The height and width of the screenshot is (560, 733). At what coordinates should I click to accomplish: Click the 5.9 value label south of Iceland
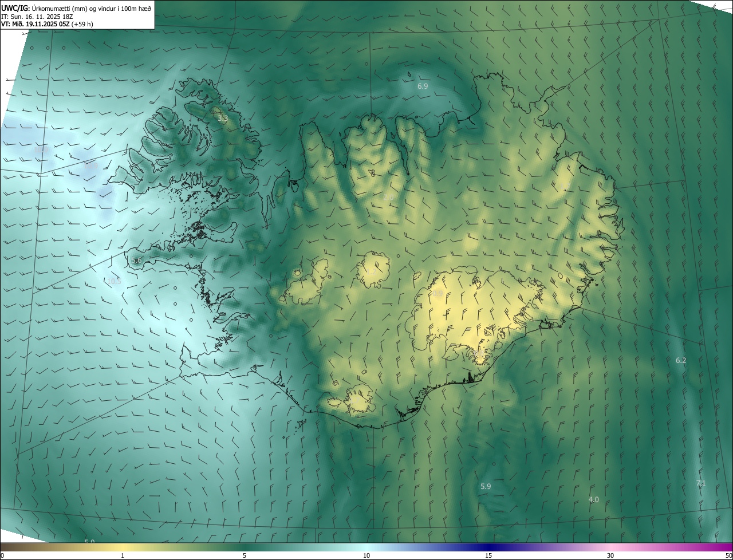tap(486, 486)
